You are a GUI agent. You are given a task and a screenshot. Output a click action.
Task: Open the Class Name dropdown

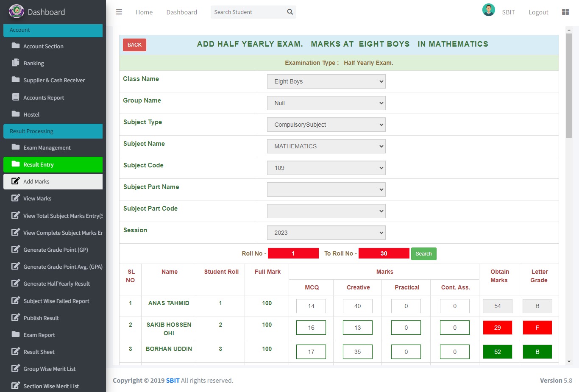[x=326, y=81]
